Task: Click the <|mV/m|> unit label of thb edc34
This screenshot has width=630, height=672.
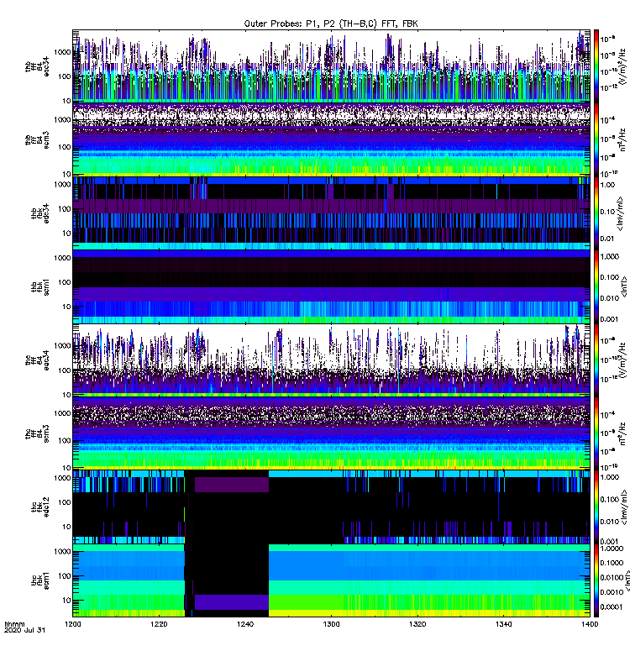Action: (x=620, y=213)
